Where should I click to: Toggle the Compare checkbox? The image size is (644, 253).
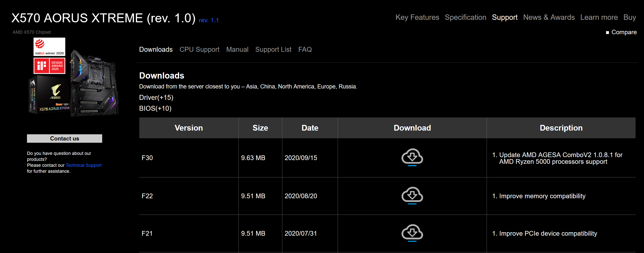point(607,32)
